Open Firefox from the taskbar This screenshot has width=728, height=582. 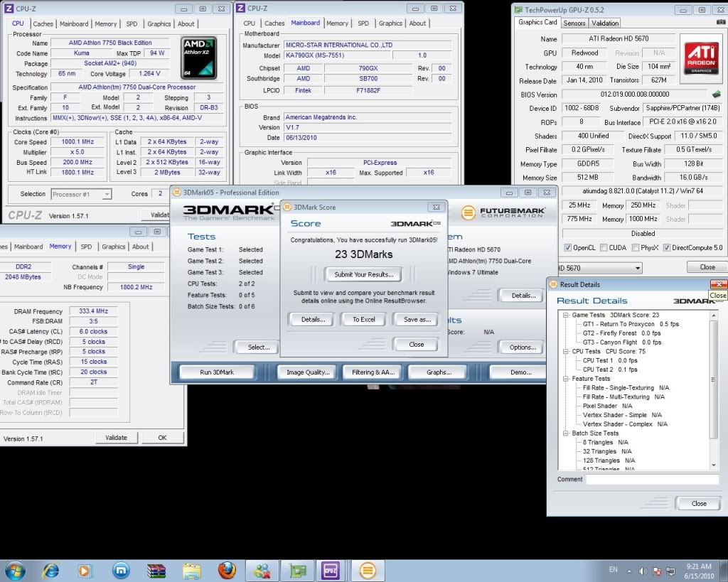[x=227, y=570]
